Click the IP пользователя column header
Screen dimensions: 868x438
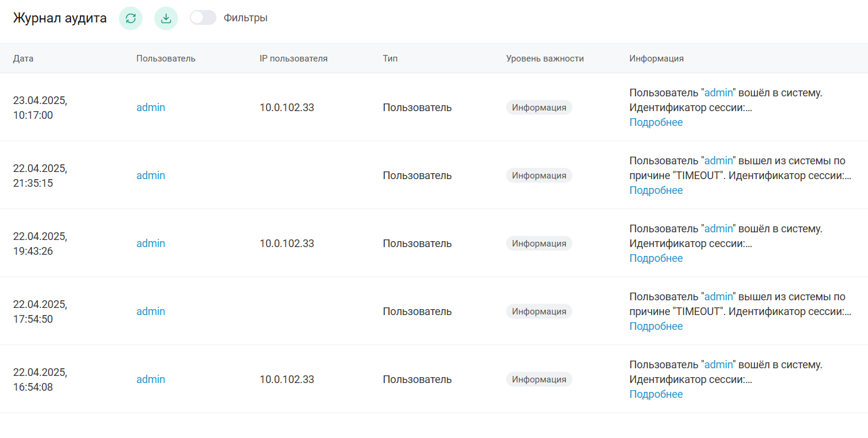293,59
